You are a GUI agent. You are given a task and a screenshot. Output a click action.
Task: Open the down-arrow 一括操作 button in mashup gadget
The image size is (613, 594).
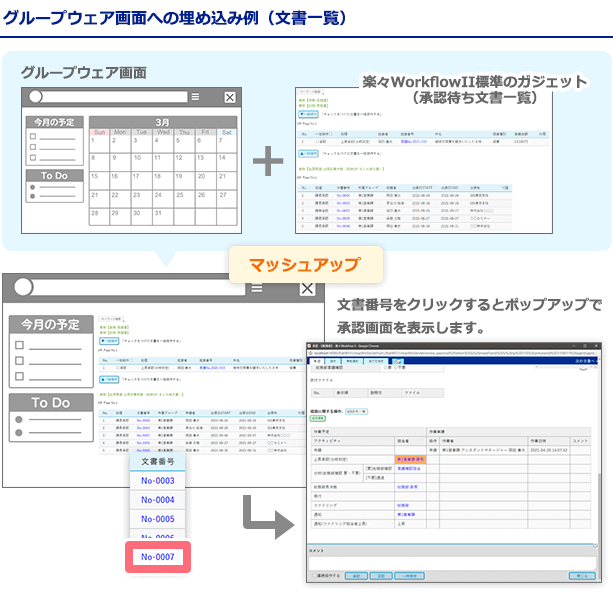(x=109, y=341)
